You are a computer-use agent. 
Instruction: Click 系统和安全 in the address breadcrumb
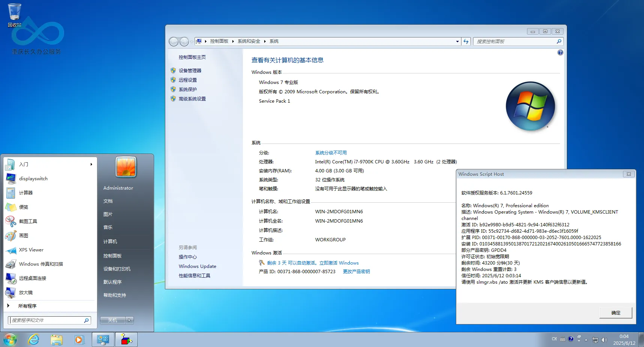coord(249,41)
